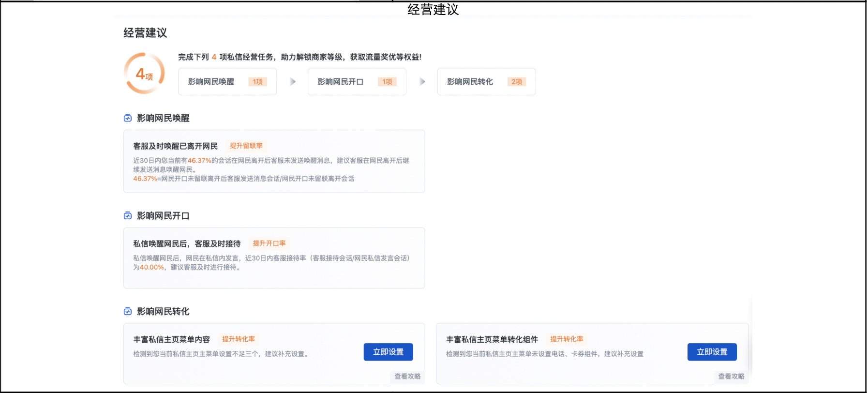
Task: Click the icon beside the 影响网民开口 section heading
Action: (x=128, y=216)
